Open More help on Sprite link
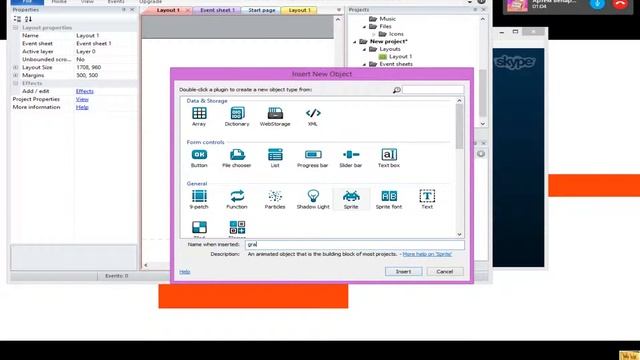Screen dimensions: 640x360 click(x=427, y=254)
